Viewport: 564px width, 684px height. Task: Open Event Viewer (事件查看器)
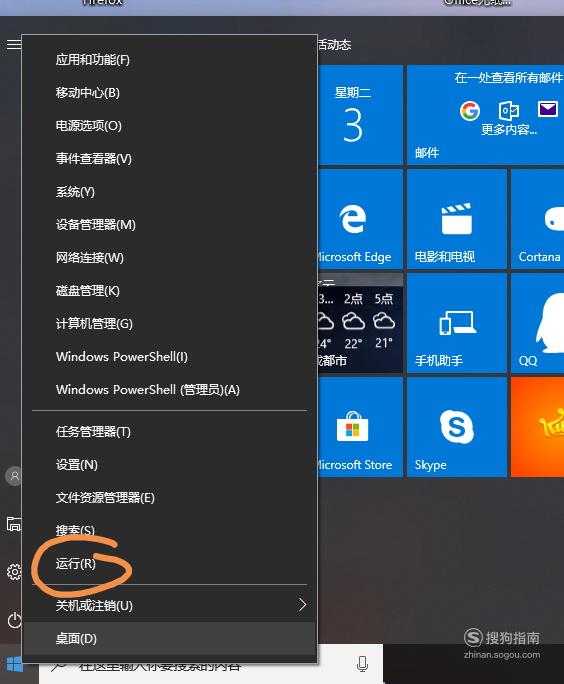pos(169,158)
